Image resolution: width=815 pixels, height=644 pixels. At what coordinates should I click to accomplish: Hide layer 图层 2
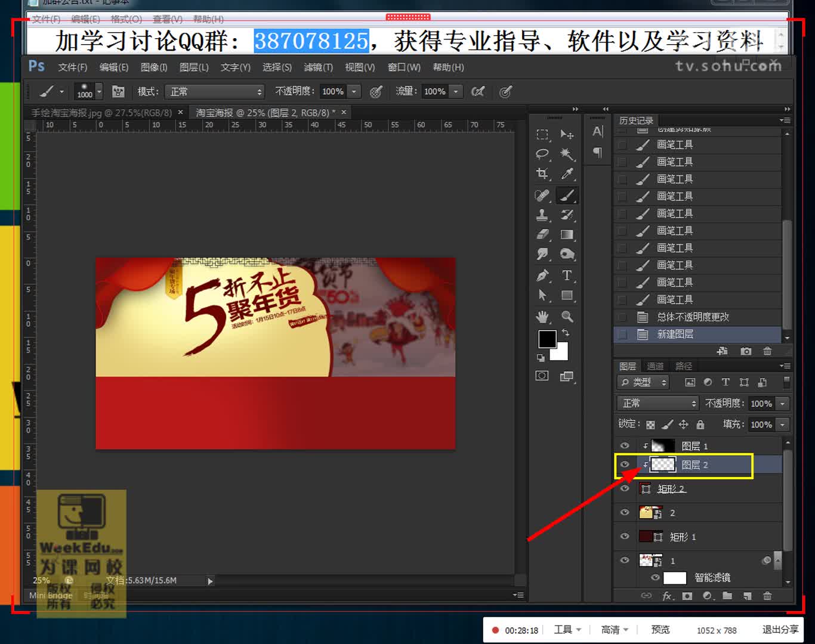pos(625,465)
